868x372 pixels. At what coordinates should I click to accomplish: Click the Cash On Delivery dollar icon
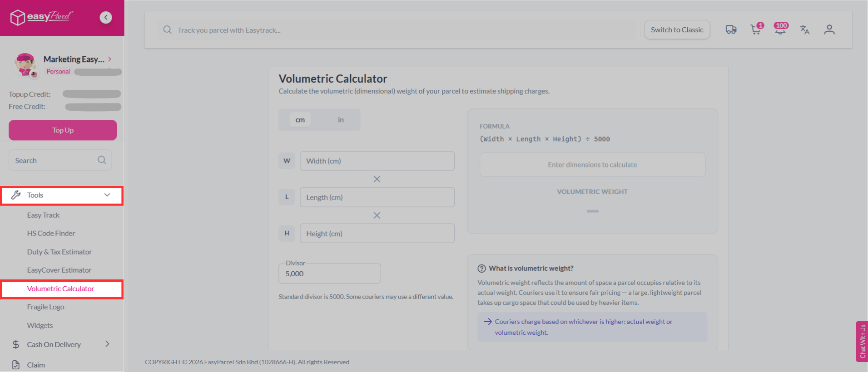coord(16,344)
